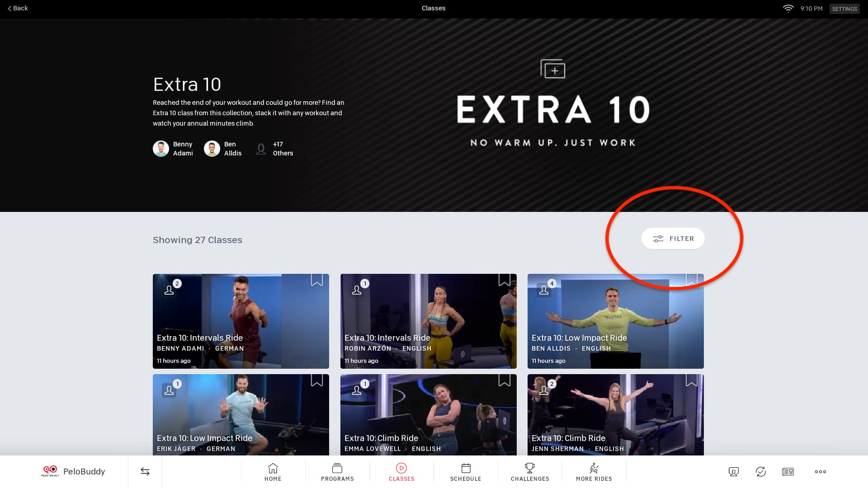Bookmark Erik Jäger's Low Impact Ride
This screenshot has height=488, width=868.
tap(317, 380)
